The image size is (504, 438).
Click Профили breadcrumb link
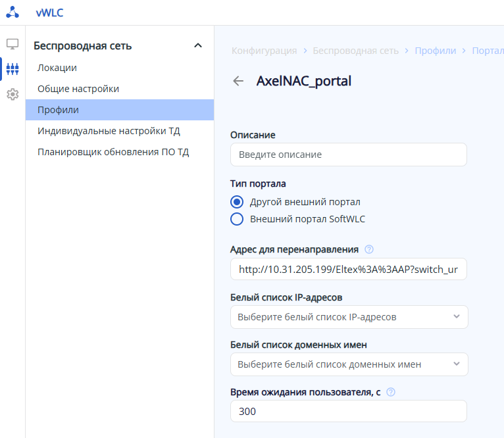click(435, 51)
